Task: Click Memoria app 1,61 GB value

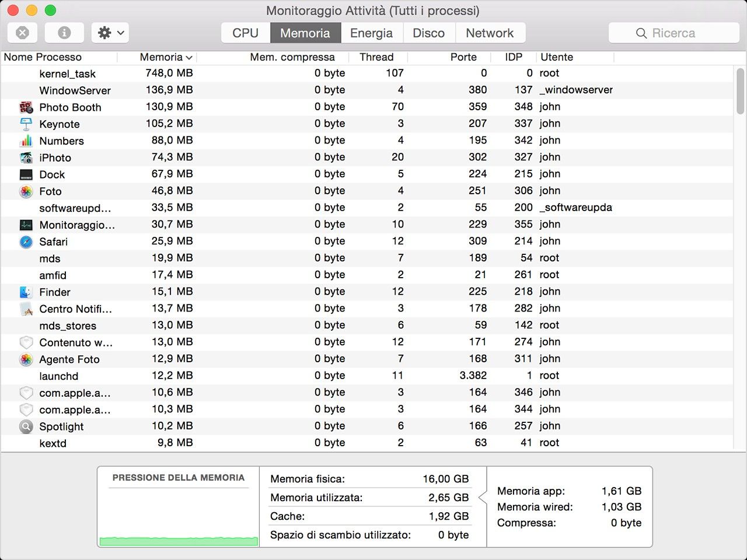Action: point(622,491)
